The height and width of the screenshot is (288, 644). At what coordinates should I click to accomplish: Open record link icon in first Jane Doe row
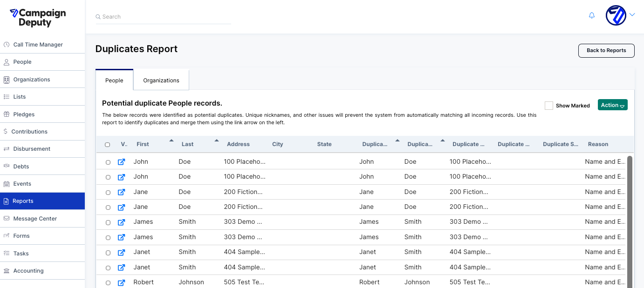[121, 192]
